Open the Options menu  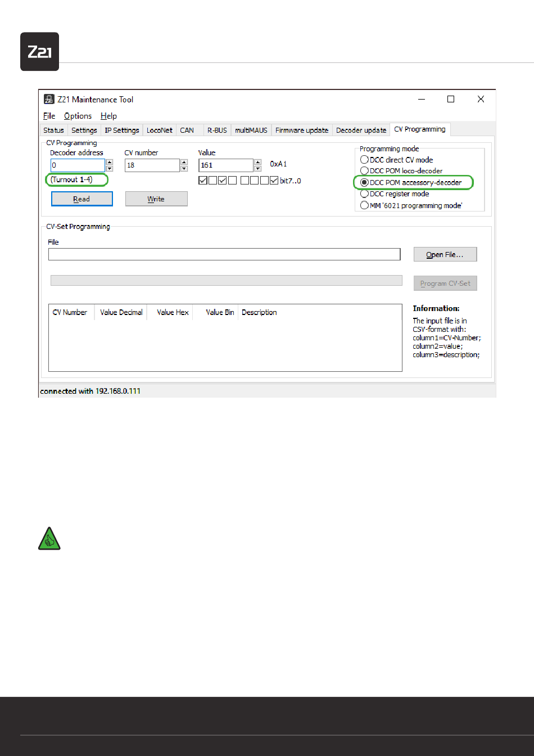click(78, 116)
